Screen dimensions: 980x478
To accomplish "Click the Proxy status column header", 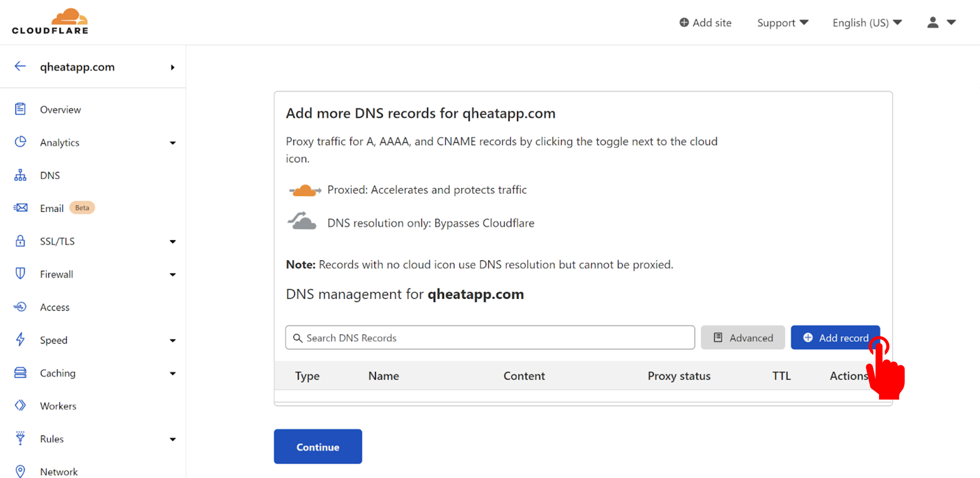I will (x=679, y=376).
